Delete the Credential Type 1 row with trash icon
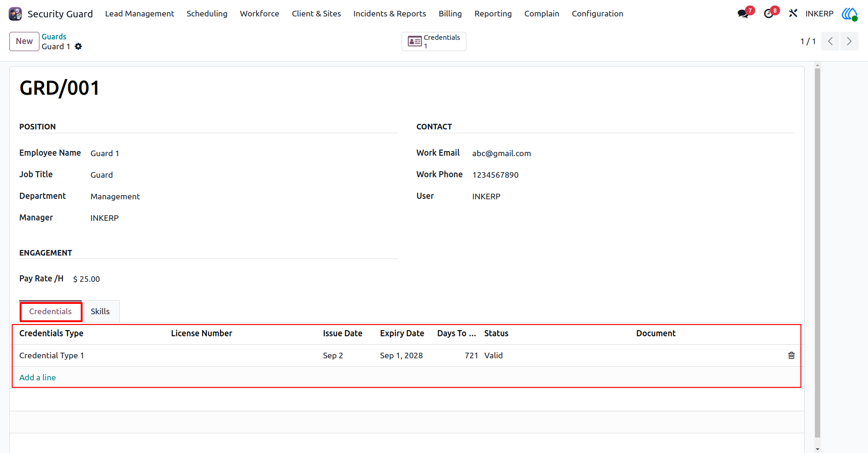The width and height of the screenshot is (868, 453). pos(792,355)
